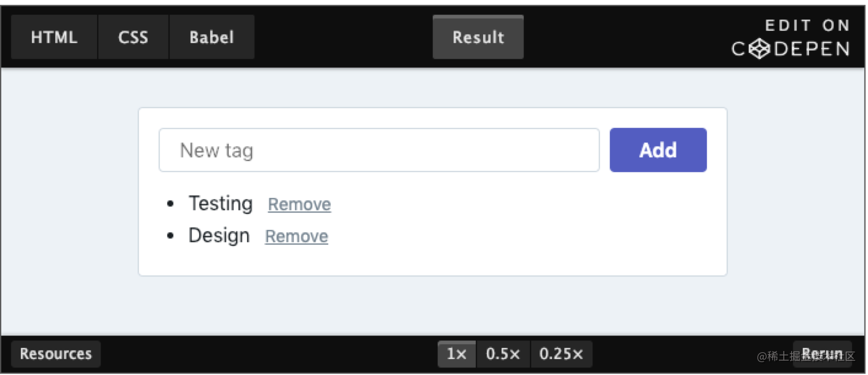Set preview zoom to 0.5x
Screen dimensions: 868x375
[502, 353]
